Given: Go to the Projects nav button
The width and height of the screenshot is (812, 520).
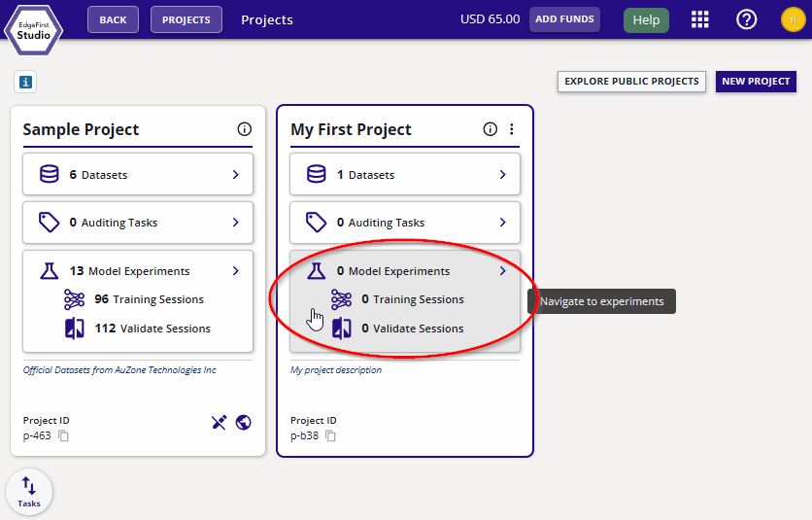Looking at the screenshot, I should 186,19.
